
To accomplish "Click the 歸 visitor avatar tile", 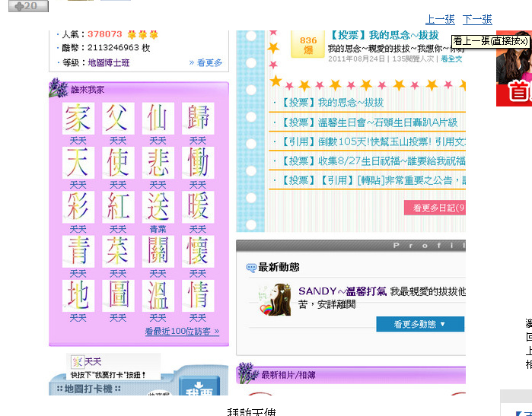I will [198, 119].
